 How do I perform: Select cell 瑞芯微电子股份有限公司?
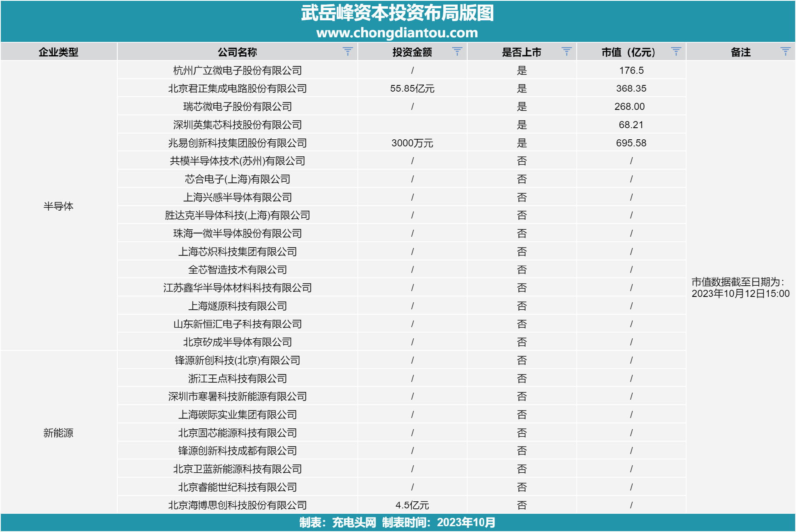click(237, 107)
